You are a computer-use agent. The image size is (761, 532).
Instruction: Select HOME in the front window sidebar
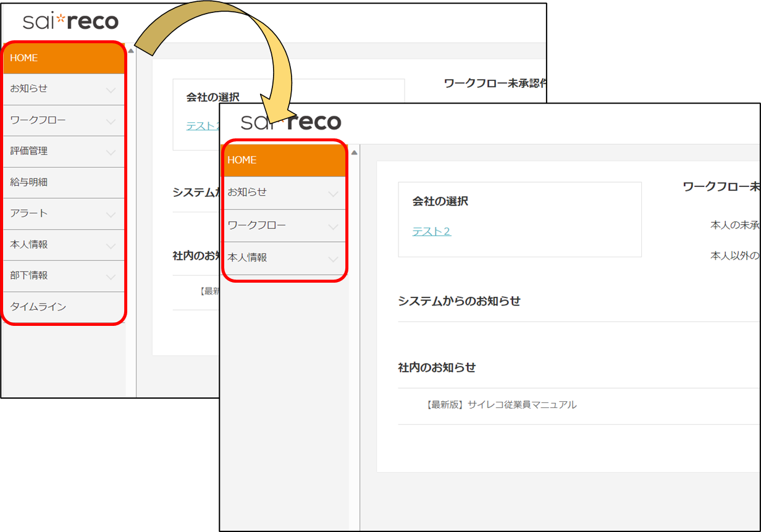pyautogui.click(x=284, y=160)
